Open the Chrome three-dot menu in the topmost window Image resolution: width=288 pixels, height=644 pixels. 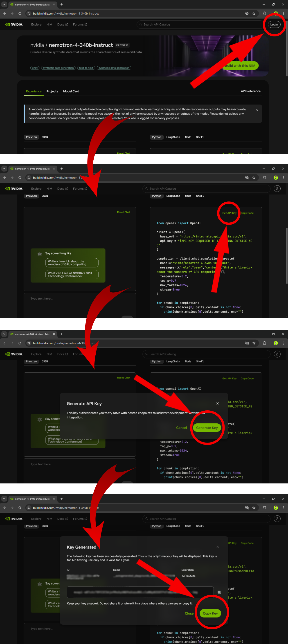283,13
